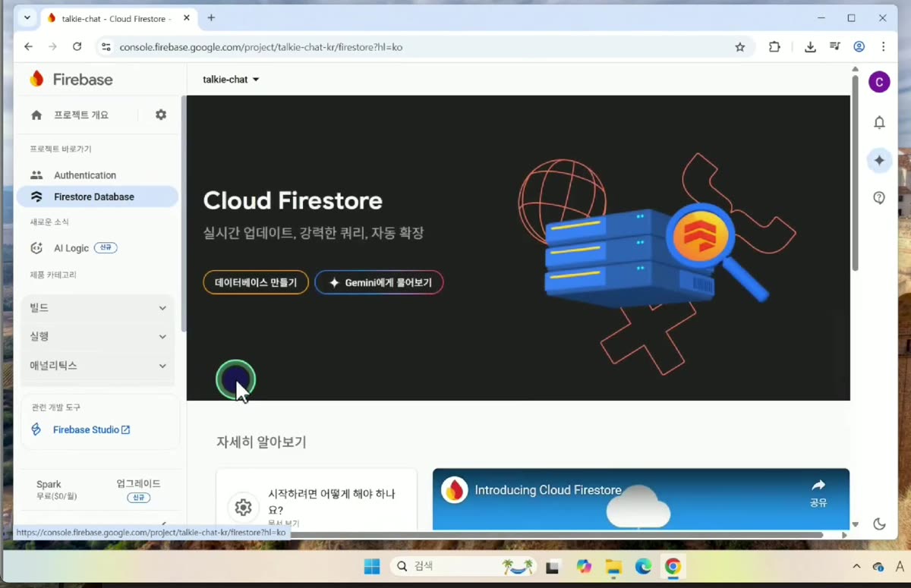Open Chrome media control icon
This screenshot has width=911, height=588.
pos(835,47)
